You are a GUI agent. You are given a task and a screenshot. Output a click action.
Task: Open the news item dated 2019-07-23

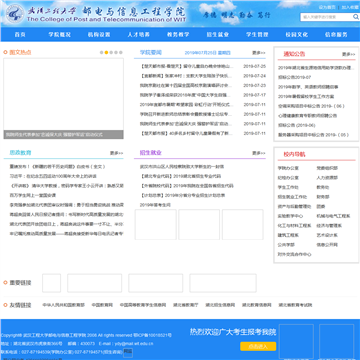186,85
